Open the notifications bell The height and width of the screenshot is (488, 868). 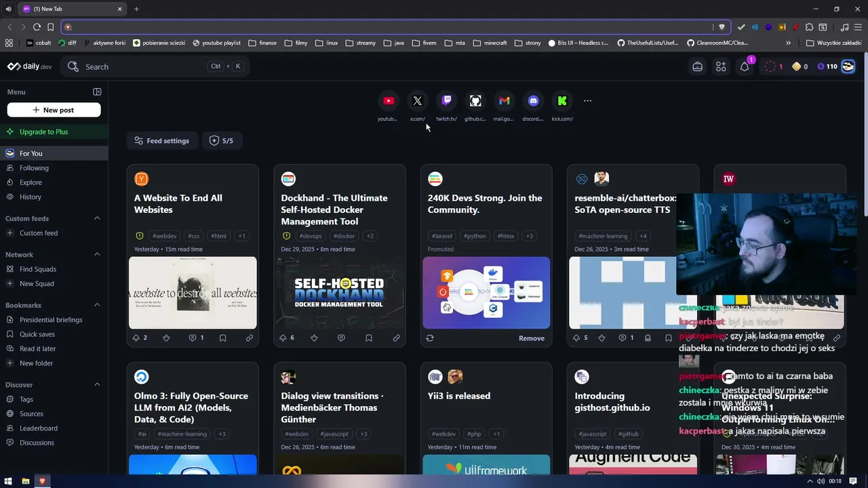745,66
